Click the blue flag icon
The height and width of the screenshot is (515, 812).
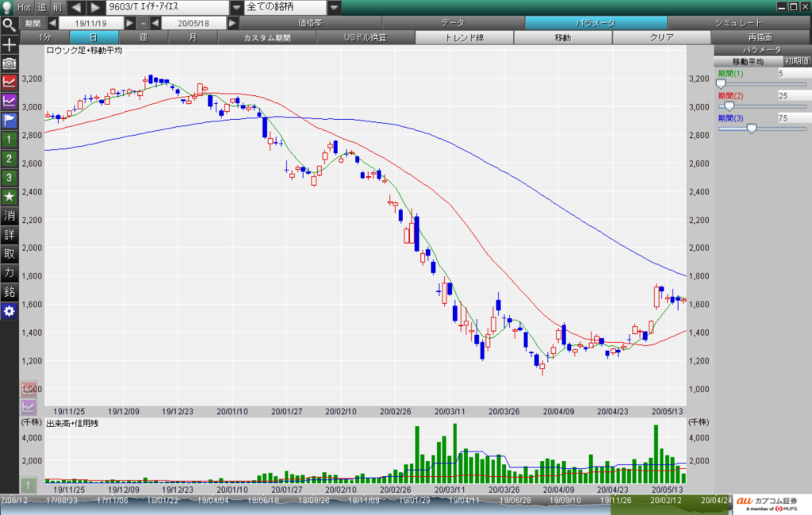(x=9, y=121)
